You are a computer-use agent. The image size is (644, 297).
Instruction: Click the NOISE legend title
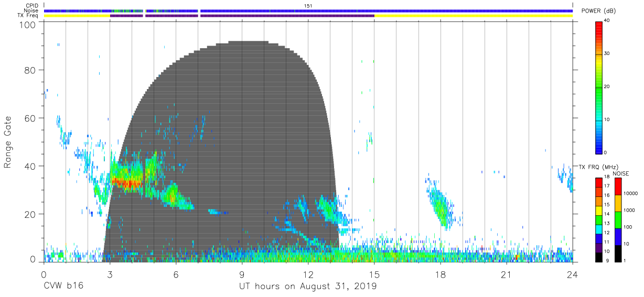pos(621,173)
